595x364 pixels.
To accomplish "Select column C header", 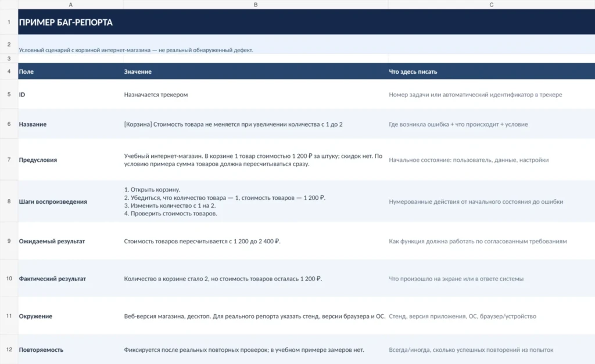I will coord(492,5).
